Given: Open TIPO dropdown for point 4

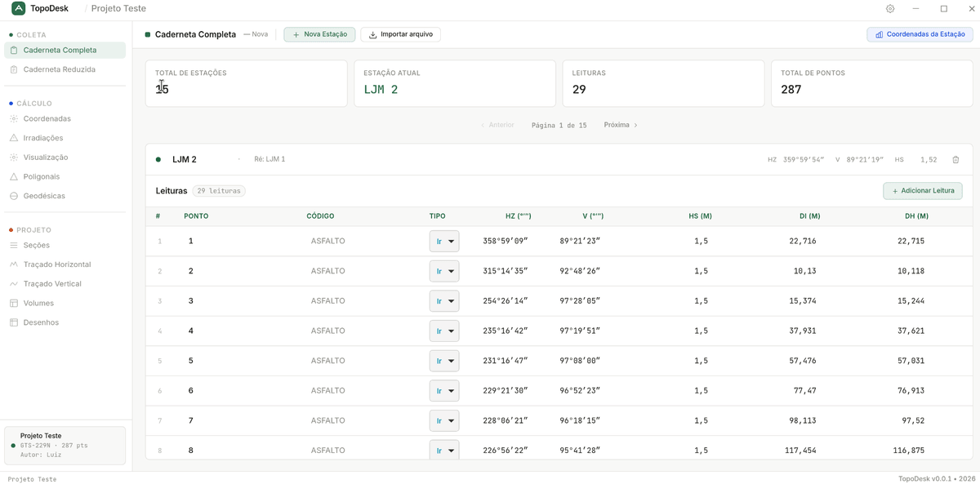Looking at the screenshot, I should [444, 331].
